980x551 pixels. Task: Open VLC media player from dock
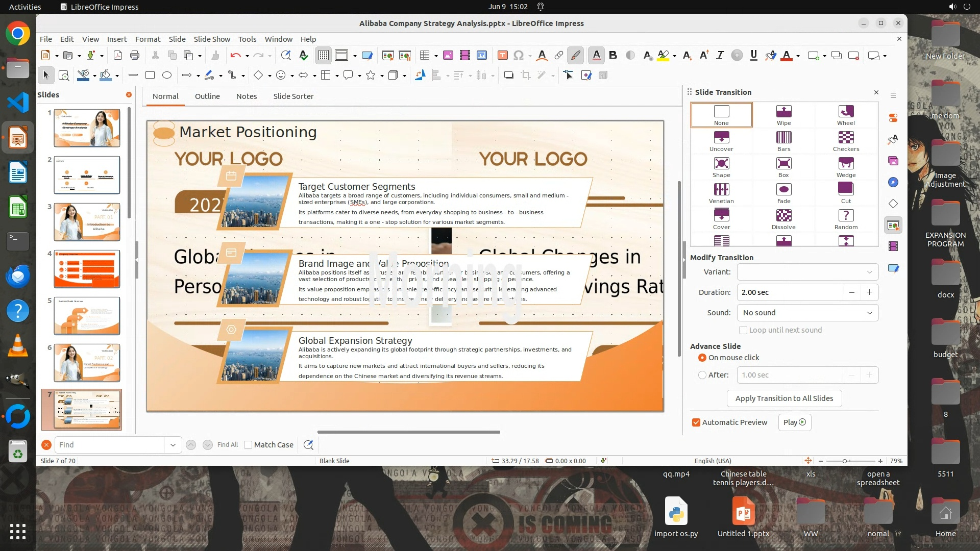click(x=18, y=345)
